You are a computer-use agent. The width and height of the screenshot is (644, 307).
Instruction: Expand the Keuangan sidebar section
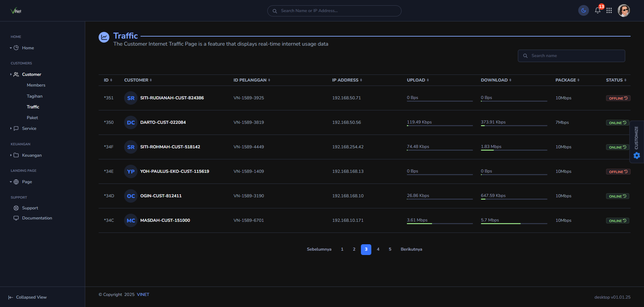32,155
